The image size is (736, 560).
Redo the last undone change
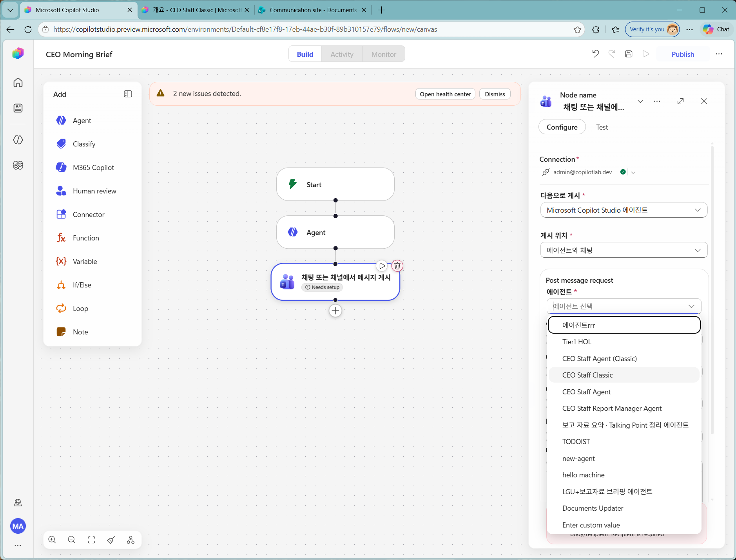click(x=612, y=54)
